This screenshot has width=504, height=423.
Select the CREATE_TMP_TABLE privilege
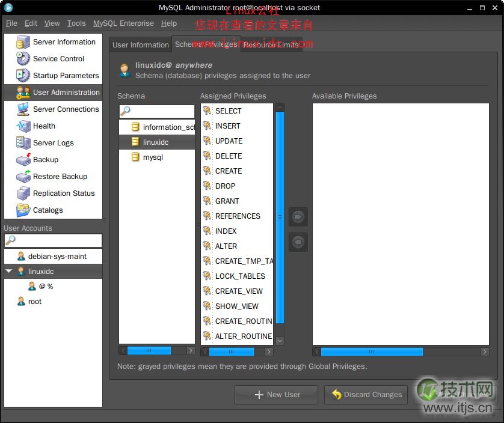(x=237, y=261)
